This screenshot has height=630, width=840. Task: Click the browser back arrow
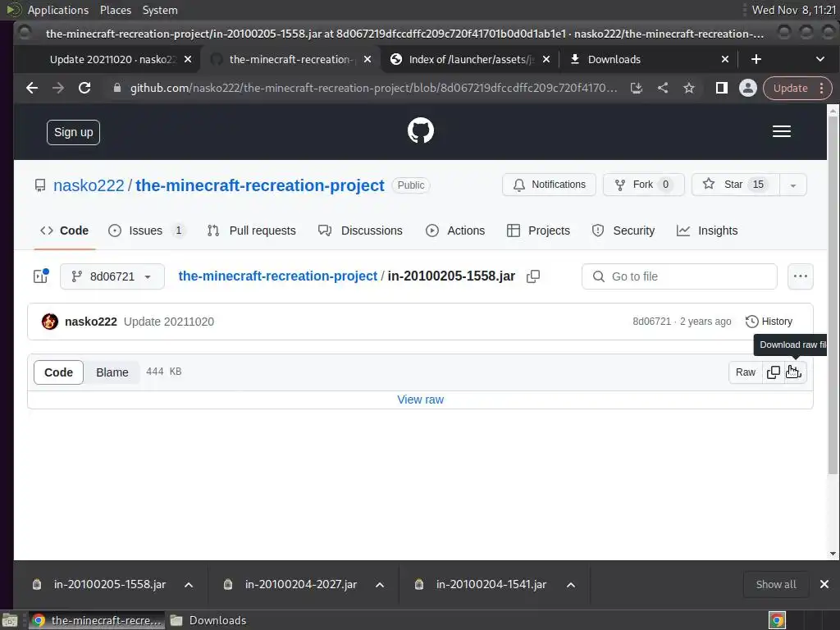(x=32, y=88)
